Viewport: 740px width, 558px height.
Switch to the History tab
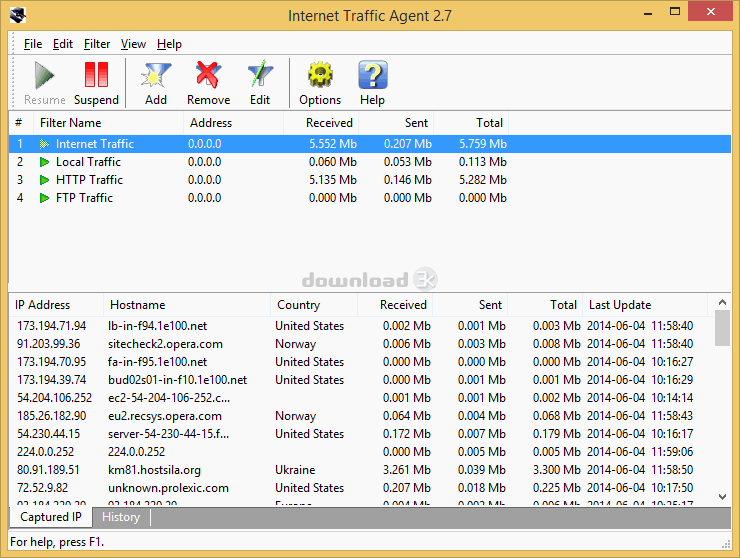[121, 517]
